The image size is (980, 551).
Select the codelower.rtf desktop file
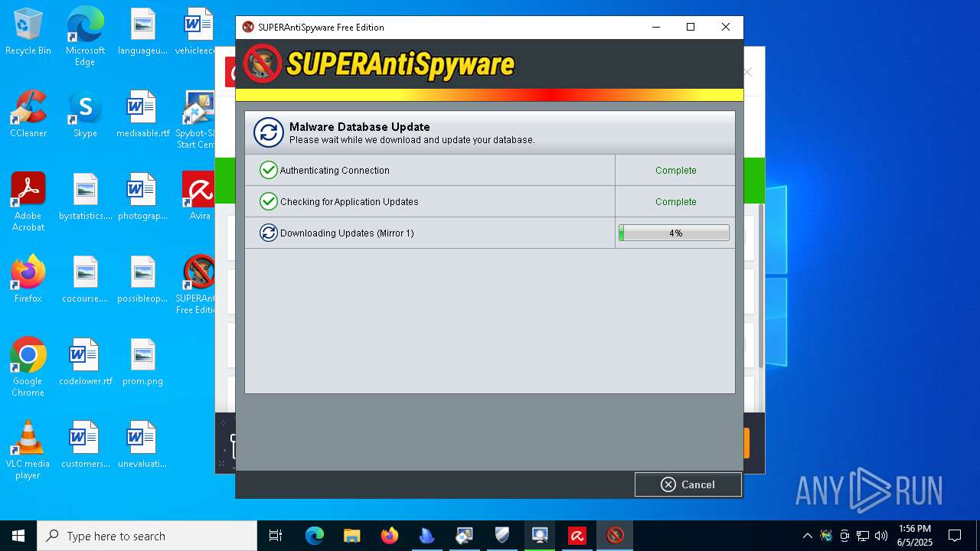point(85,363)
